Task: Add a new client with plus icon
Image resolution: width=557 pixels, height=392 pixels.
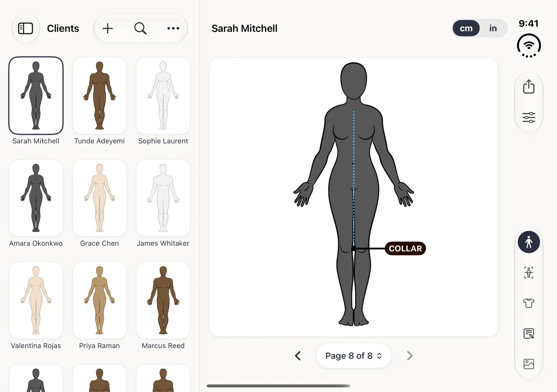Action: pos(108,28)
